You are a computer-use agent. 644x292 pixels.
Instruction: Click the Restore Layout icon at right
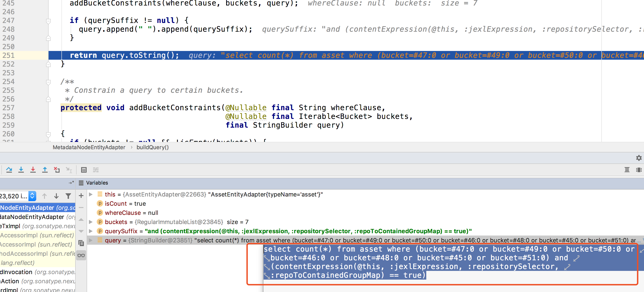click(x=627, y=170)
